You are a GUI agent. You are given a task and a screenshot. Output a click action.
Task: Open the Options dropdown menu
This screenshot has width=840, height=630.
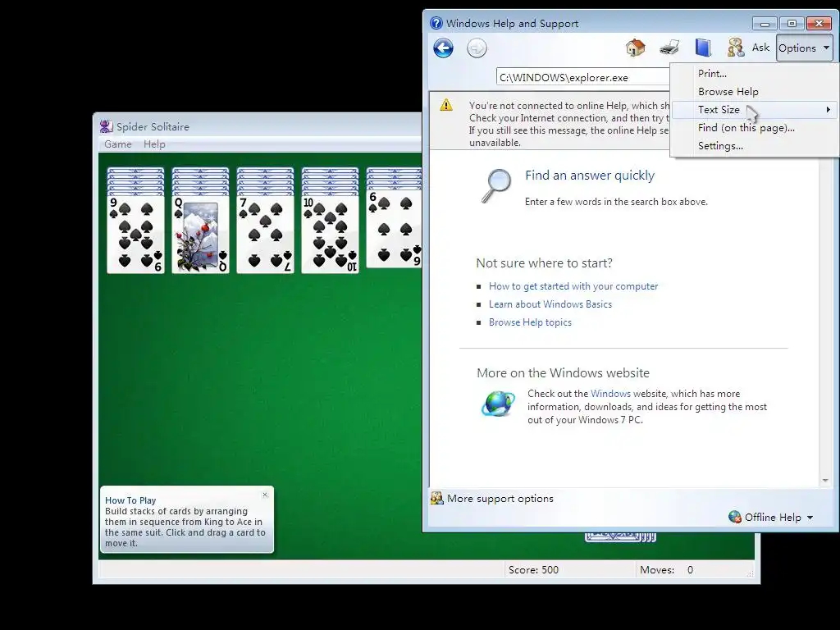click(x=804, y=48)
